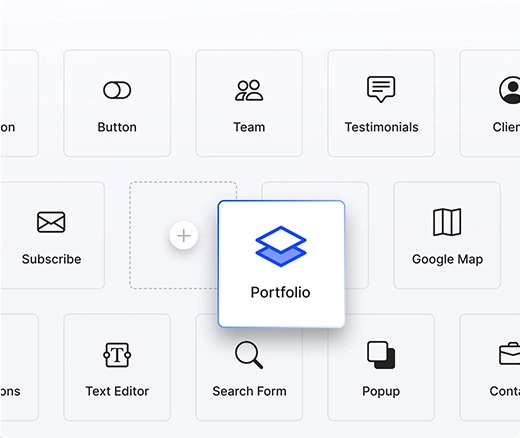Click the Google Map label text

(447, 259)
